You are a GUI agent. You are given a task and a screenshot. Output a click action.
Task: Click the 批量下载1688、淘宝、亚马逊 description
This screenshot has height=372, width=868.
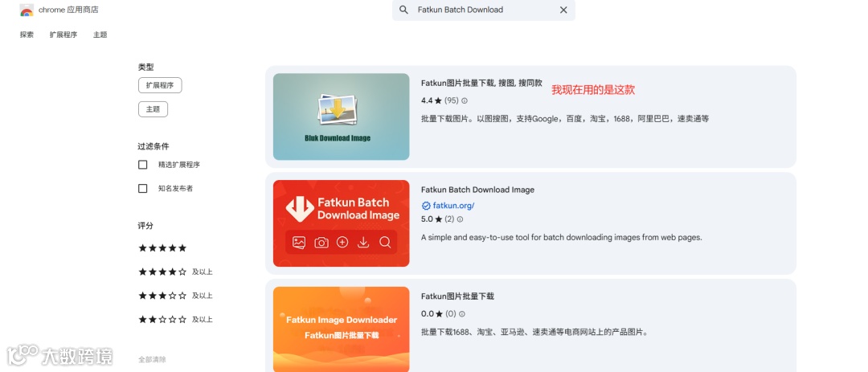pyautogui.click(x=534, y=332)
